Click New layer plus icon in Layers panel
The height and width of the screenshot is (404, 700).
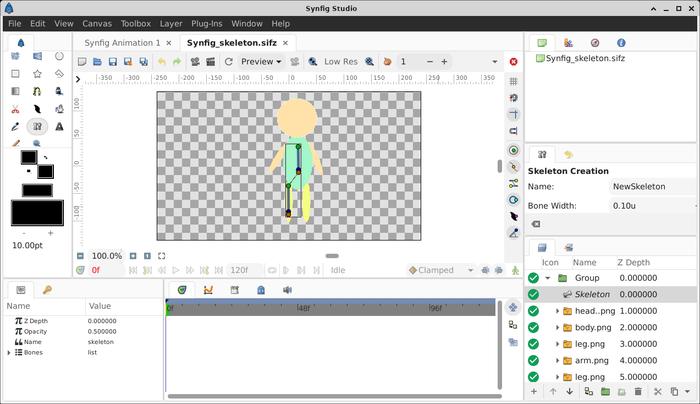point(534,392)
